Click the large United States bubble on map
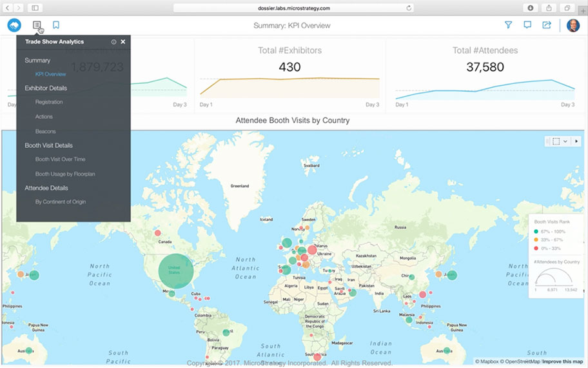 (176, 270)
